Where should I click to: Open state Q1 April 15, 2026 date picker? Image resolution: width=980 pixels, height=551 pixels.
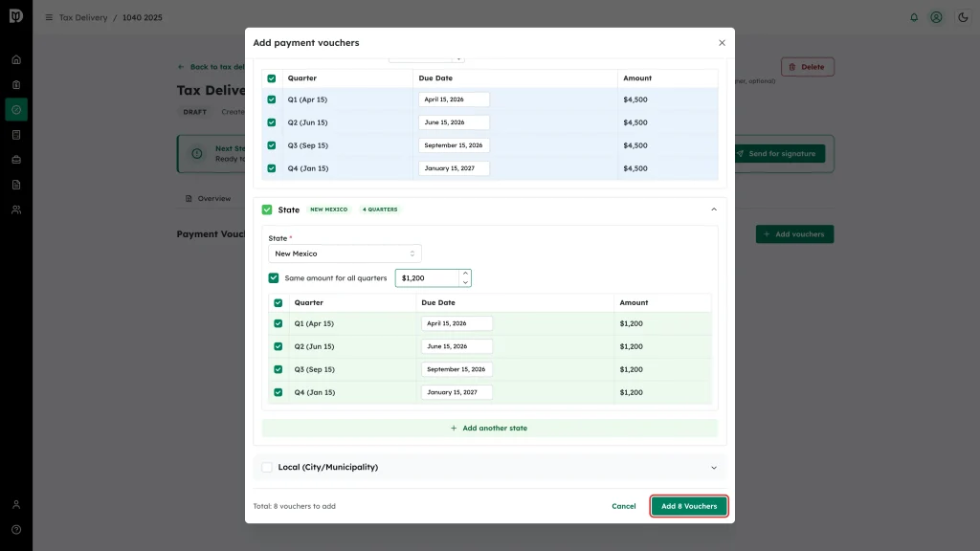[457, 323]
